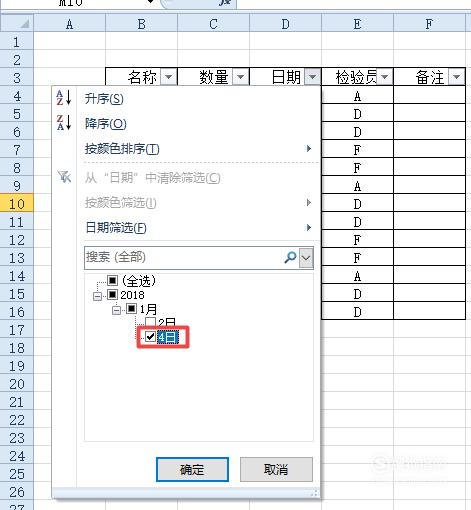
Task: Collapse the 1月 tree node
Action: (x=116, y=310)
